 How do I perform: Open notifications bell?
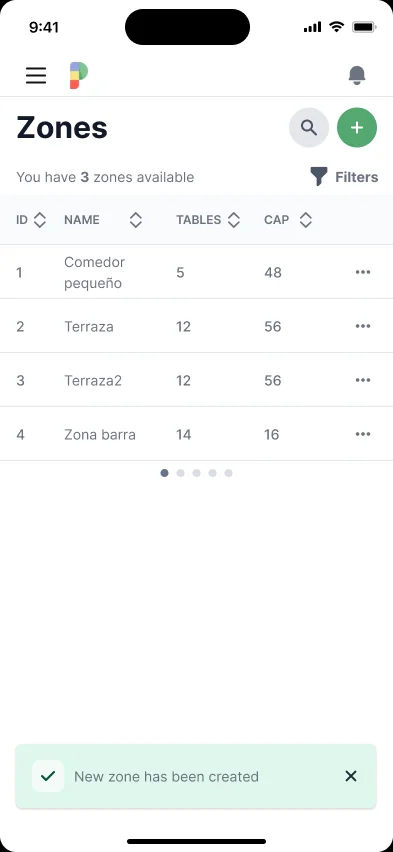coord(357,76)
